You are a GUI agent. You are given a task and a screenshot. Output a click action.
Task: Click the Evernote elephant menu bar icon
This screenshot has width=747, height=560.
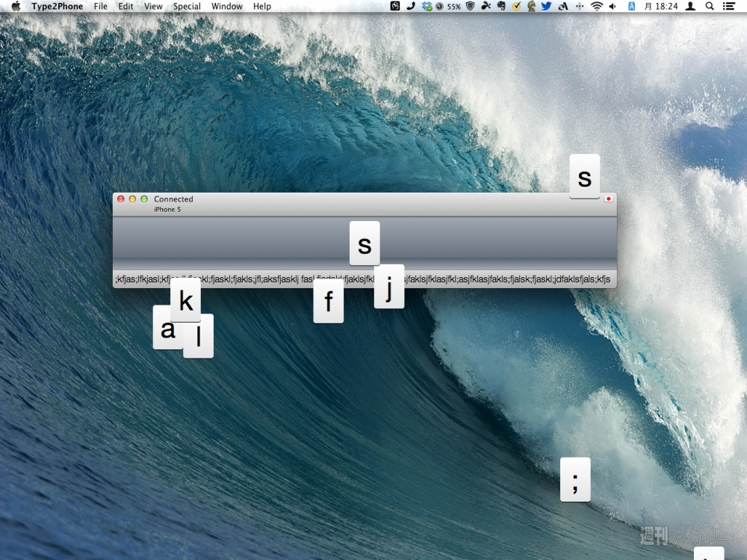point(501,6)
